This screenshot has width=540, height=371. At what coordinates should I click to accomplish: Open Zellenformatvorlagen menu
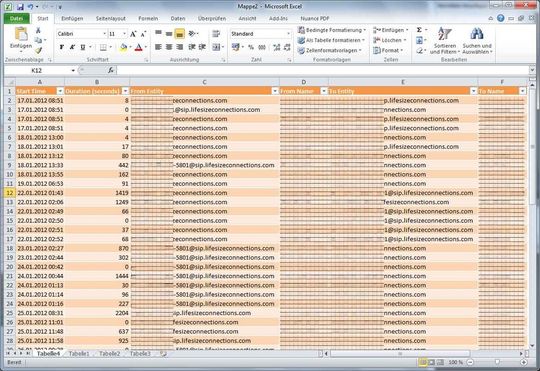click(x=330, y=50)
